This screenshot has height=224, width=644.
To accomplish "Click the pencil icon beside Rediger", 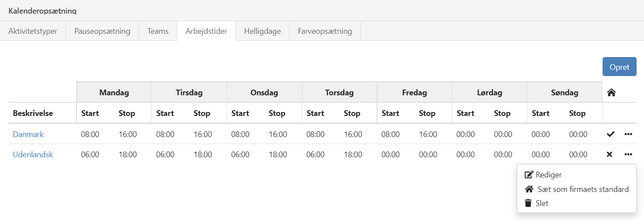I will click(529, 175).
